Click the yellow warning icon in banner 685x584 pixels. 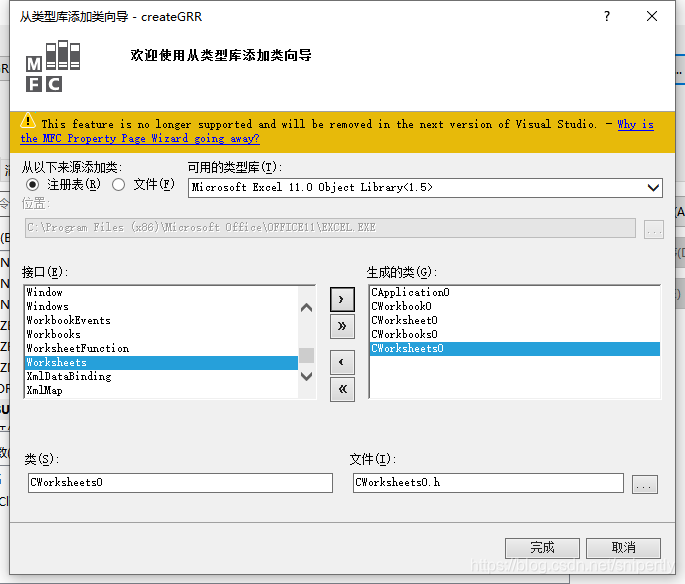(28, 121)
